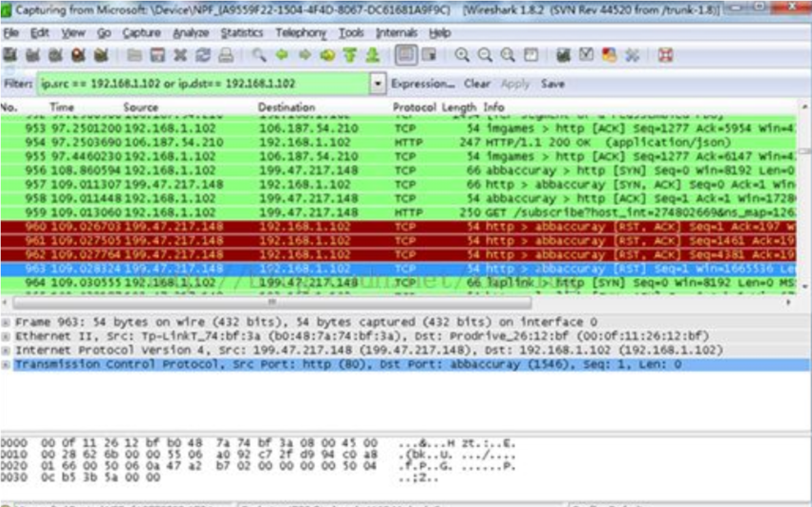Screen dimensions: 812x507
Task: Zoom out on packet text
Action: pos(485,55)
